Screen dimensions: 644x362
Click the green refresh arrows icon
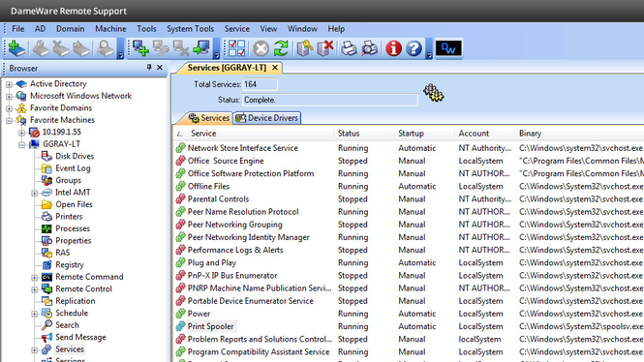point(281,48)
